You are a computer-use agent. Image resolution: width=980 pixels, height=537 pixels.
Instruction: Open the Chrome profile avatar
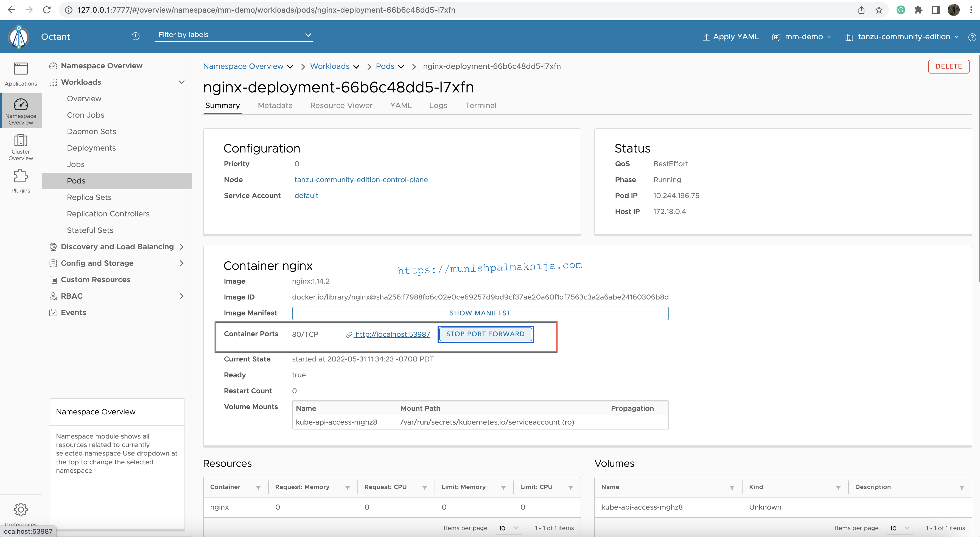(954, 10)
